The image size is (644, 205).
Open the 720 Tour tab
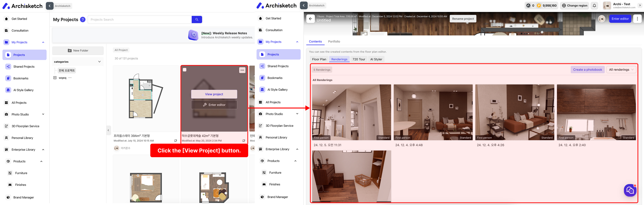click(359, 59)
